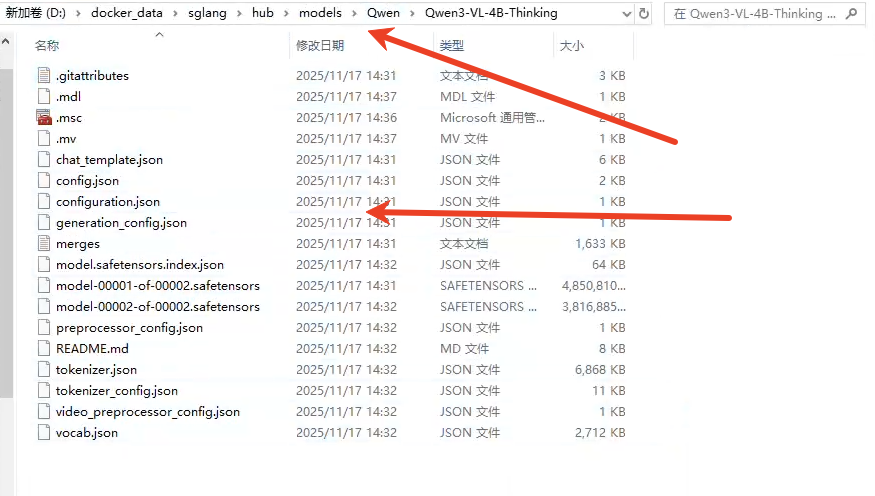Expand the chevron after sglang
Viewport: 875px width, 496px height.
[x=239, y=13]
